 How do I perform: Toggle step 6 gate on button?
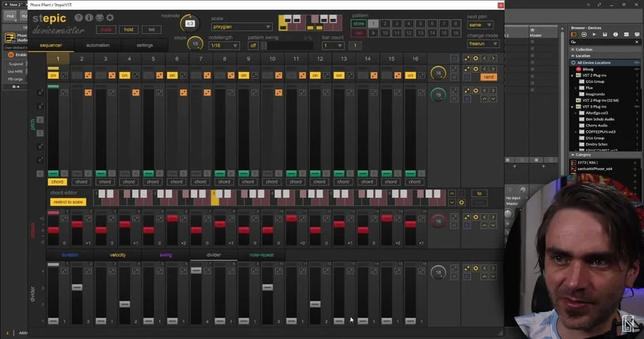coord(172,76)
